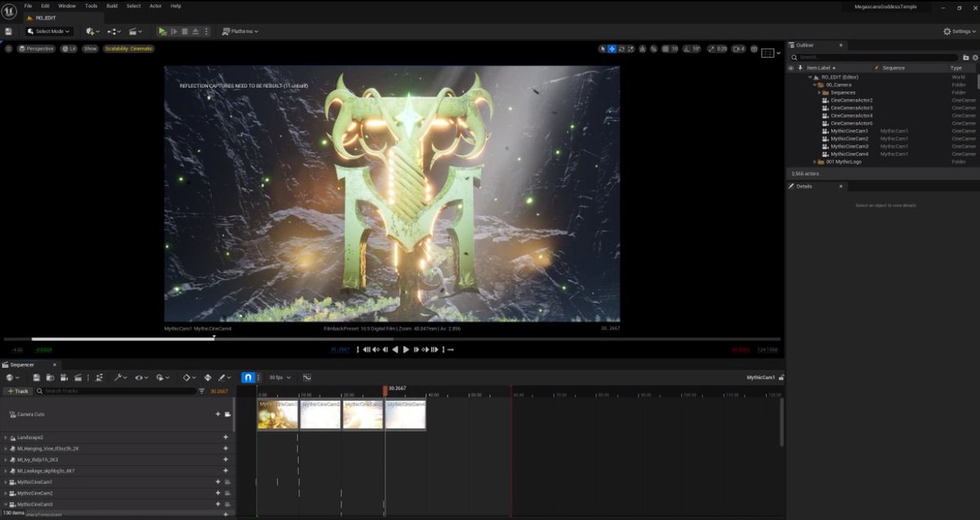The image size is (980, 520).
Task: Open the Sequencer eye view options dropdown
Action: point(141,377)
